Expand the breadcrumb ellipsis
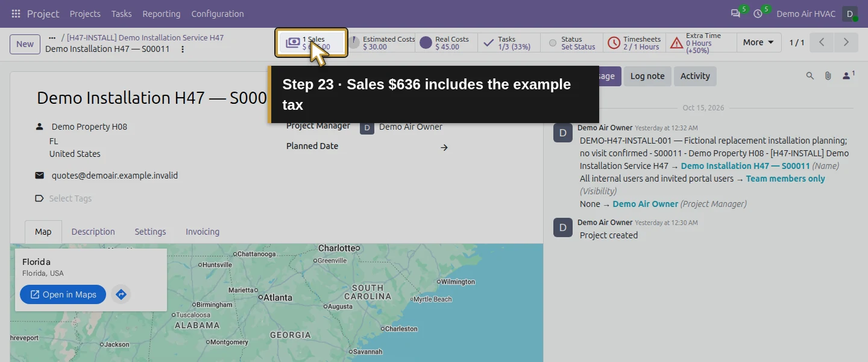868x362 pixels. click(52, 37)
